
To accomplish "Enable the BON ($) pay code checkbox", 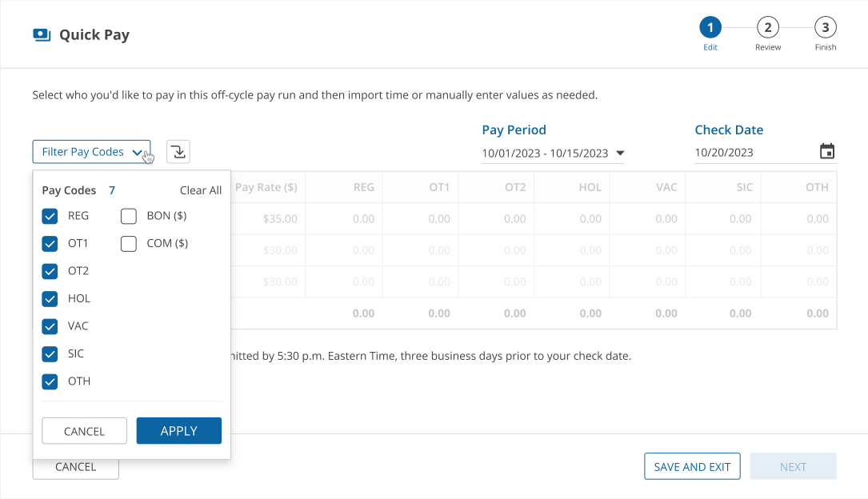I will pyautogui.click(x=129, y=216).
